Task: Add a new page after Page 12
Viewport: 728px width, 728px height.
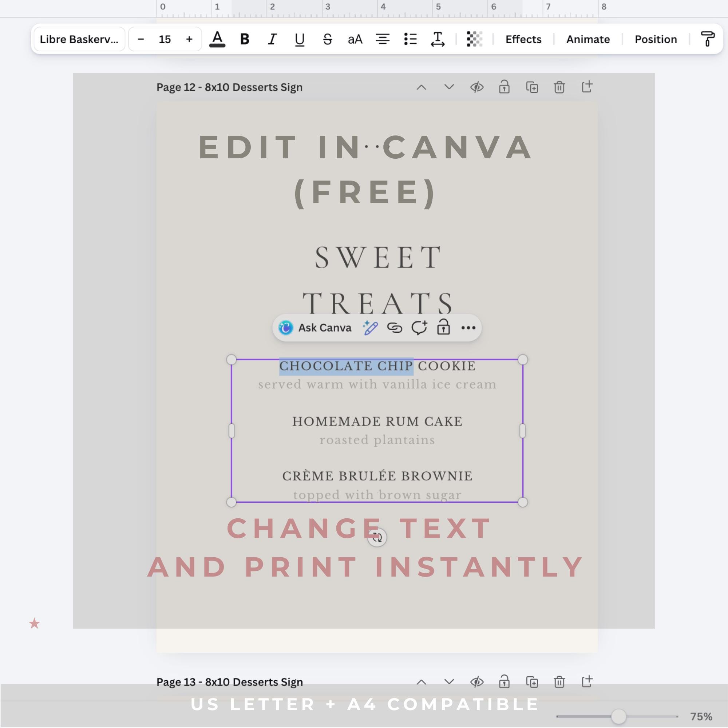Action: [587, 87]
